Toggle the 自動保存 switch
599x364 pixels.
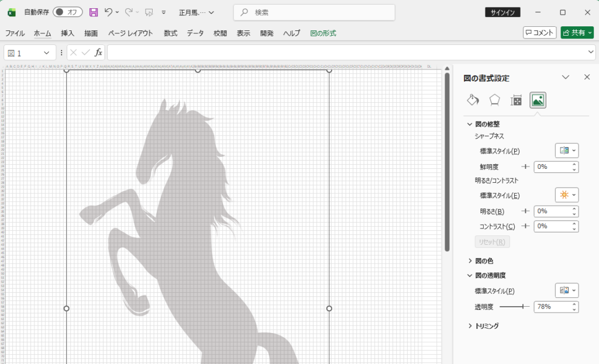tap(68, 12)
